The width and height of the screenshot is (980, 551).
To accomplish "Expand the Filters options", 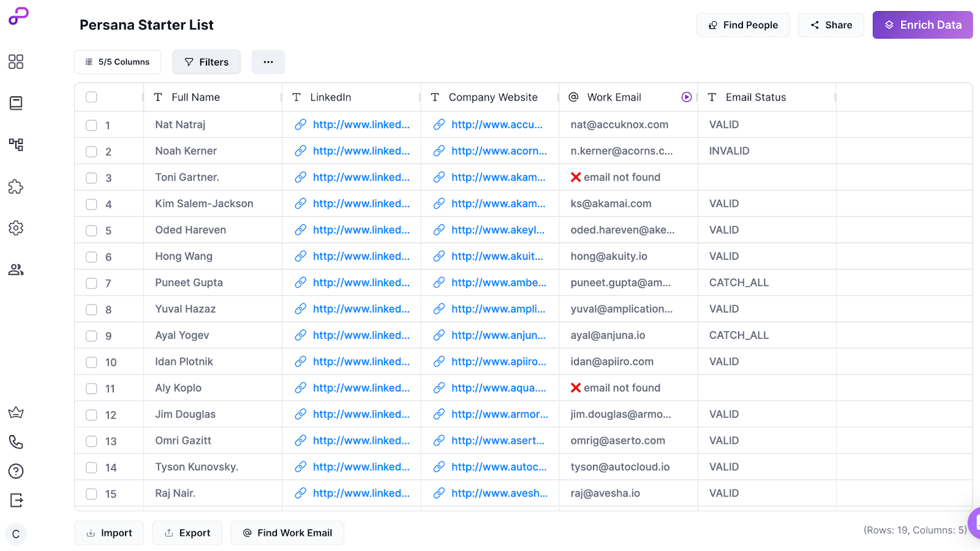I will [x=206, y=62].
